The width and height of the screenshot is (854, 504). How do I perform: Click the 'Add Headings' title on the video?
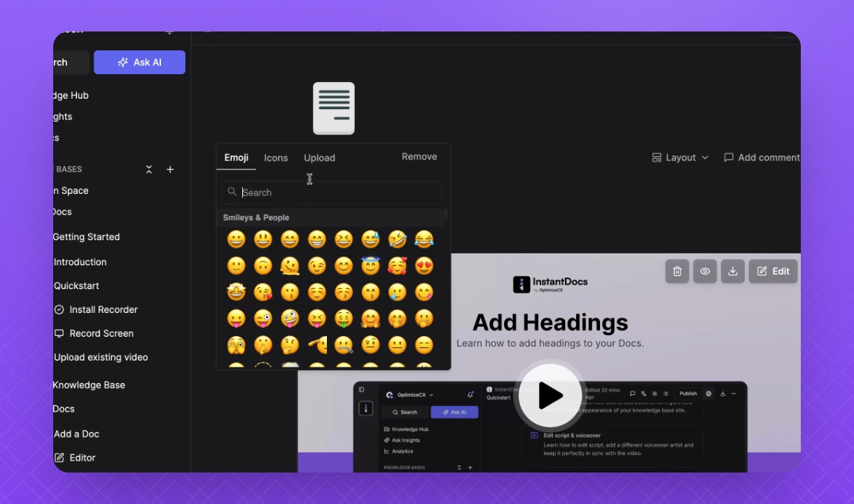point(550,322)
